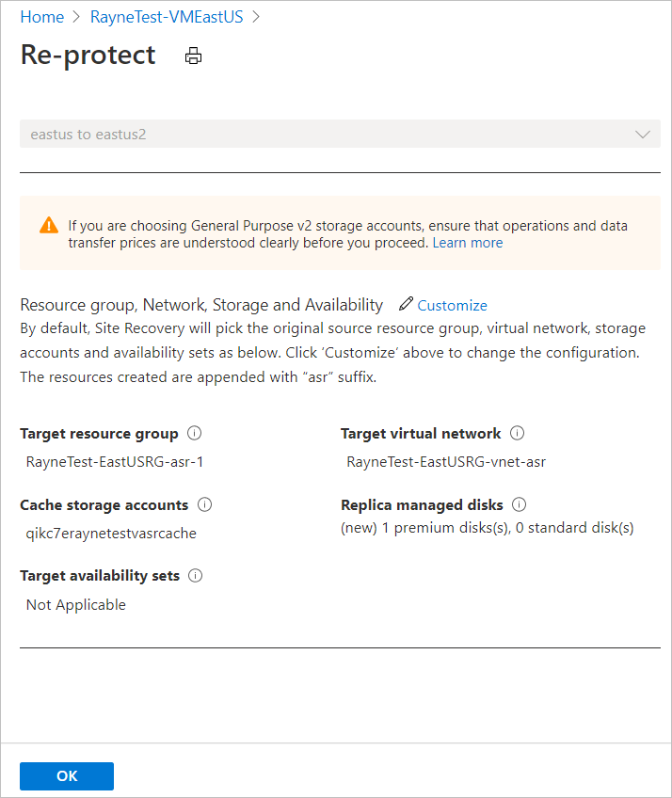The width and height of the screenshot is (672, 798).
Task: Show info for Replica managed disks
Action: coord(519,505)
